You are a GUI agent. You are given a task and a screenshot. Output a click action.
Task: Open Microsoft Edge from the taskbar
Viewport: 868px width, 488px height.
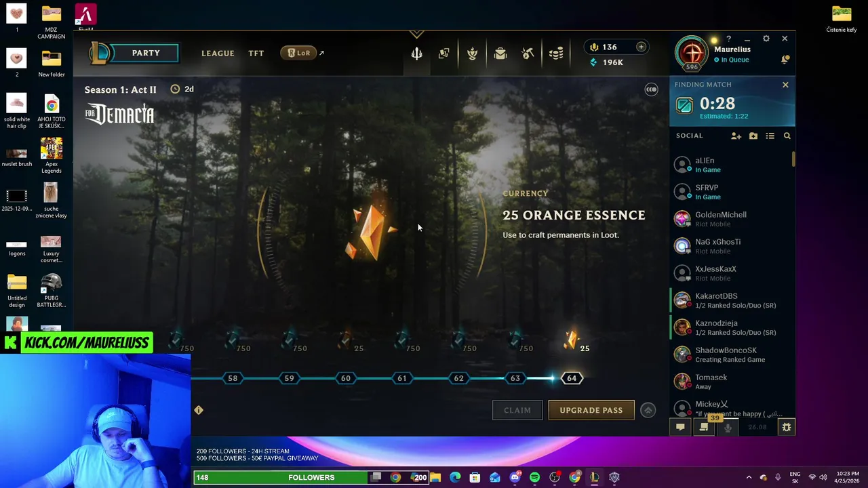tap(455, 477)
